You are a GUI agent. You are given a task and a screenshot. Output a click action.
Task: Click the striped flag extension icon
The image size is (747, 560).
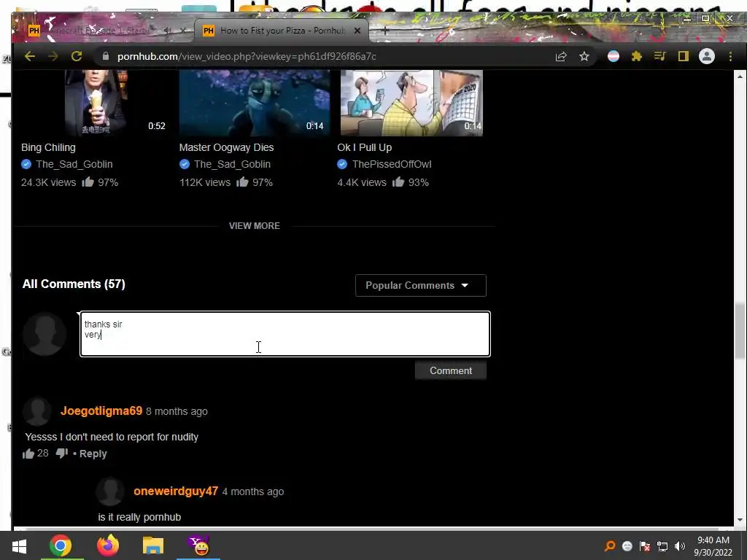(x=613, y=56)
